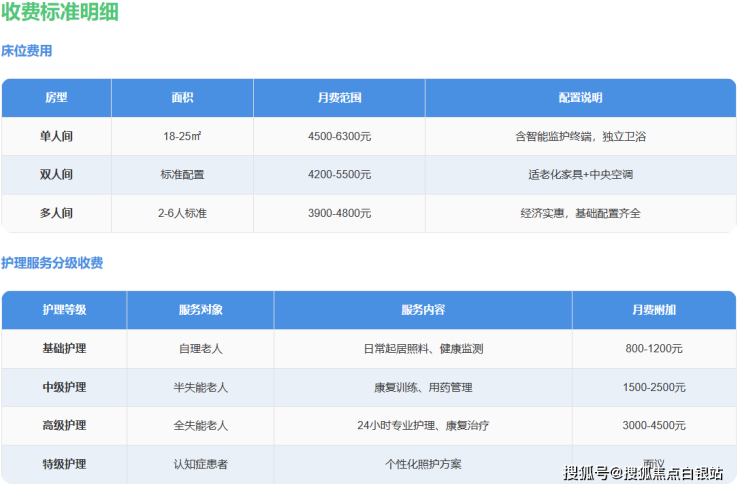Click the 月费范围 column header

pos(339,98)
